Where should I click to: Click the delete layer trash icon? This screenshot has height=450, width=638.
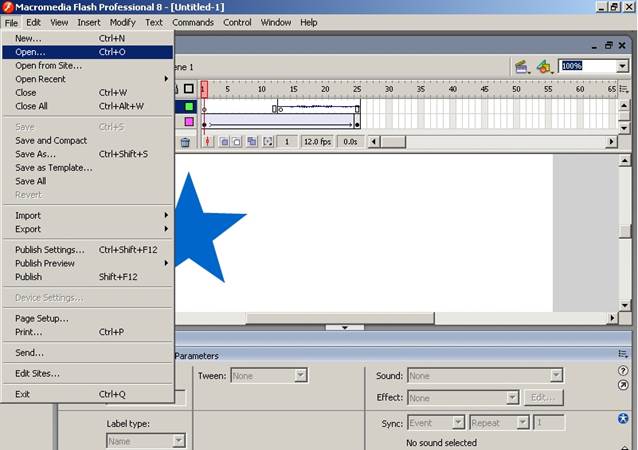pos(185,142)
